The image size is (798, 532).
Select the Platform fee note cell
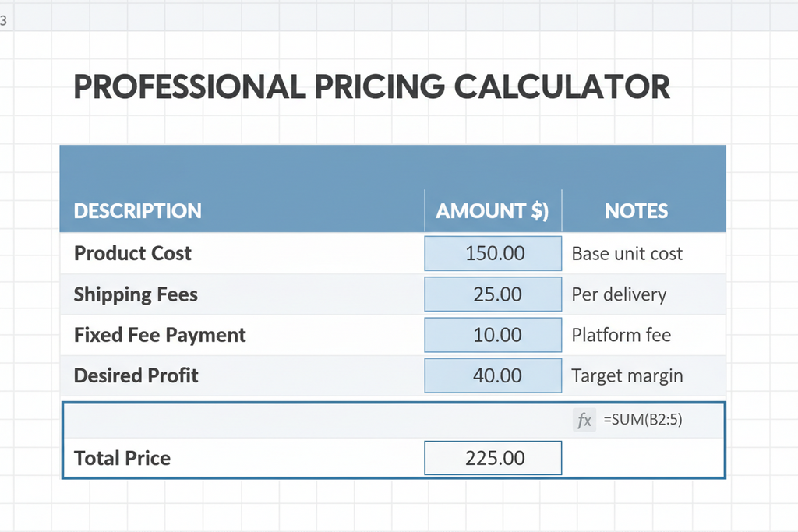pos(621,334)
